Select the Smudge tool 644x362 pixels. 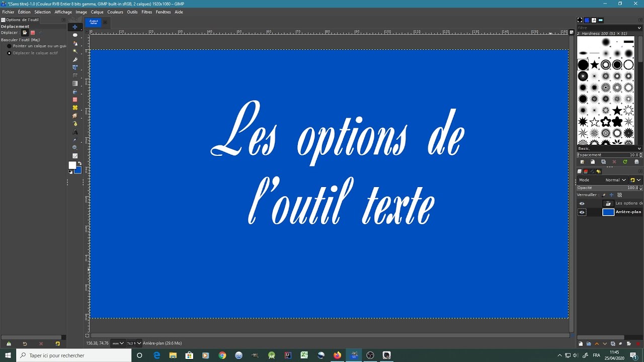pos(75,116)
